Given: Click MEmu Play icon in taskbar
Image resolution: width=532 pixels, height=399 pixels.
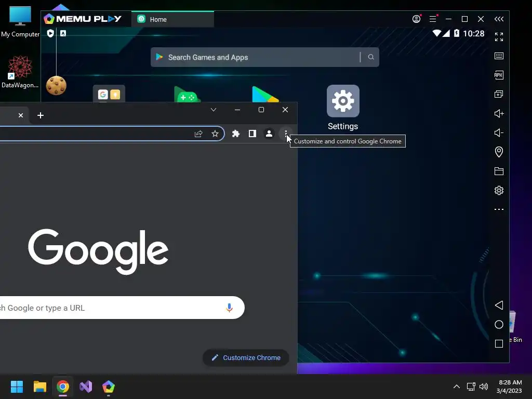Looking at the screenshot, I should [x=109, y=387].
